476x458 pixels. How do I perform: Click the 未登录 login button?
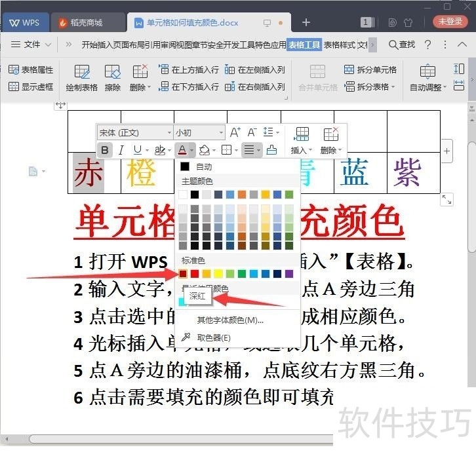tap(450, 22)
